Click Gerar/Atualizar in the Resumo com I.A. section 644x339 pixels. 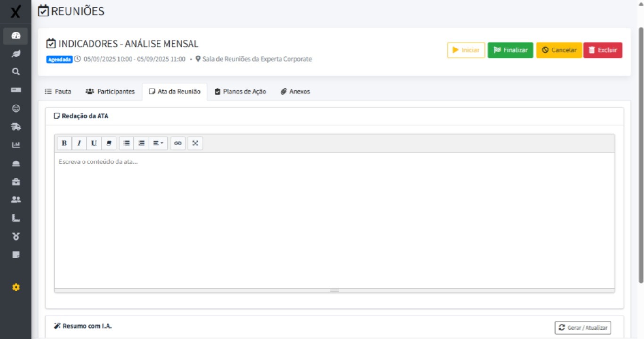click(582, 327)
